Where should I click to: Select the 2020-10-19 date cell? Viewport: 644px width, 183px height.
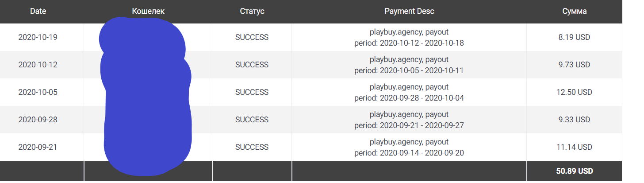[38, 37]
